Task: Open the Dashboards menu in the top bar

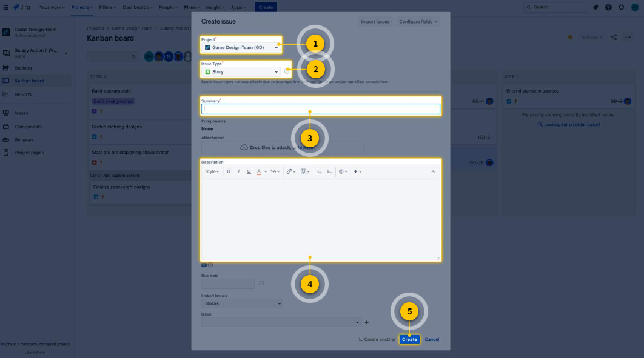Action: coord(138,7)
